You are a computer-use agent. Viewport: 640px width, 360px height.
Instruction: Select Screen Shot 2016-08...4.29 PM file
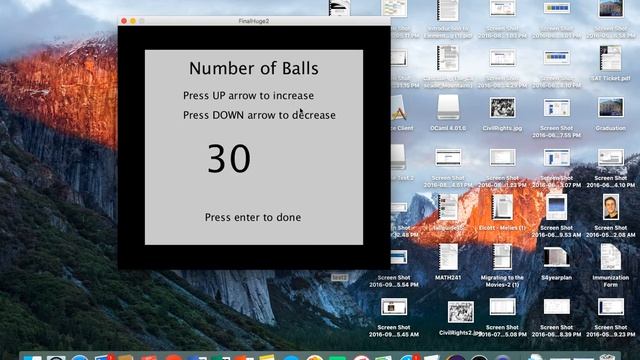tap(502, 58)
